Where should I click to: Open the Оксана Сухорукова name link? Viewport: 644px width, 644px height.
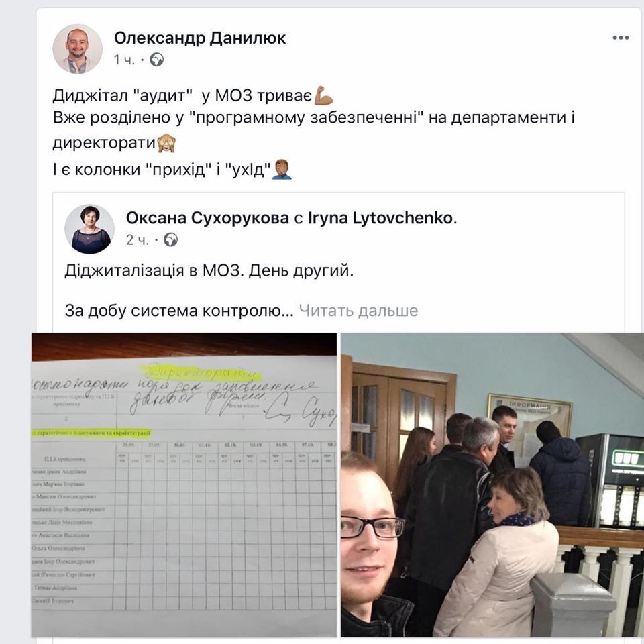(x=207, y=218)
